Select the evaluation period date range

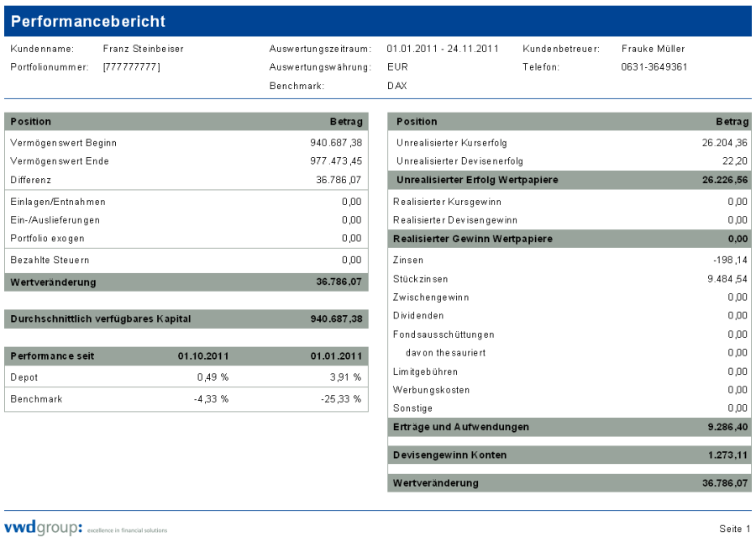pyautogui.click(x=443, y=49)
